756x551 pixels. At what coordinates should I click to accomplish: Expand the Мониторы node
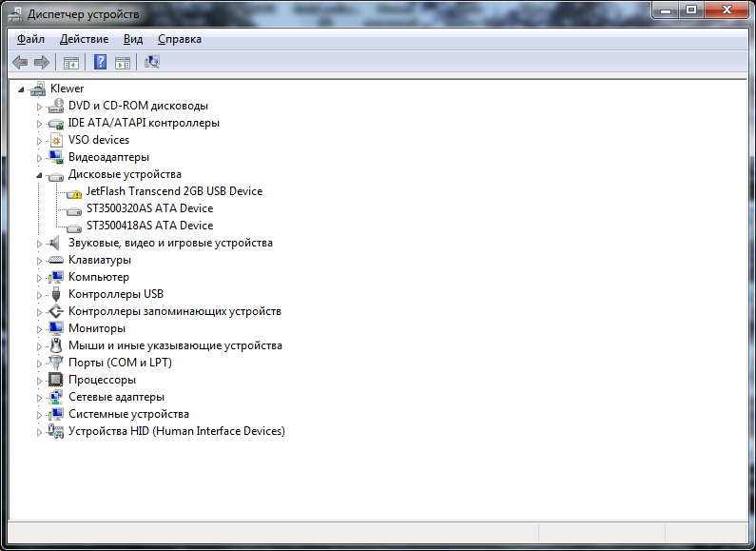pos(39,329)
